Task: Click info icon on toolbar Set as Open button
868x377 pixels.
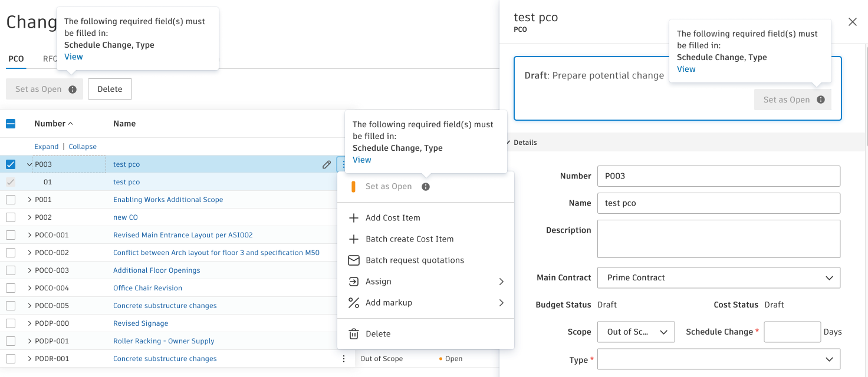Action: tap(73, 90)
